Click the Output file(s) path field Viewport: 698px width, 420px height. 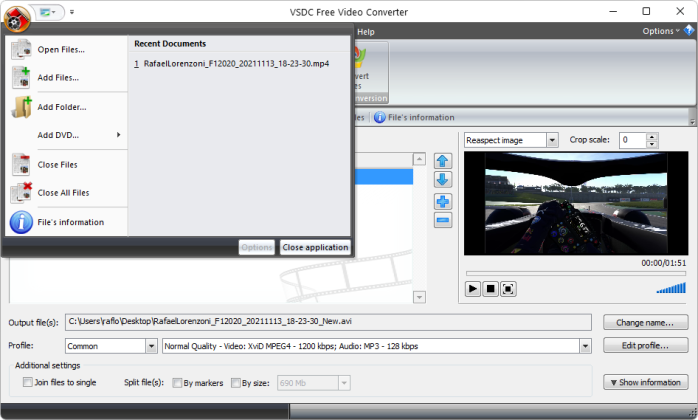pos(328,322)
